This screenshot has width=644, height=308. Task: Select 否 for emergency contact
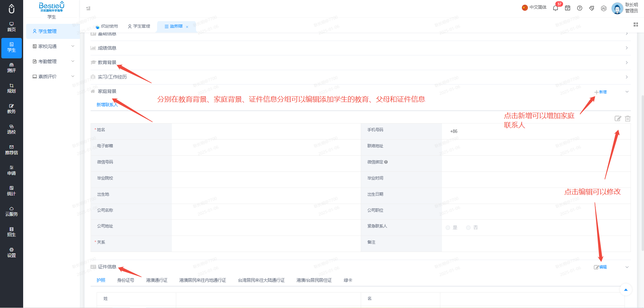click(x=472, y=227)
